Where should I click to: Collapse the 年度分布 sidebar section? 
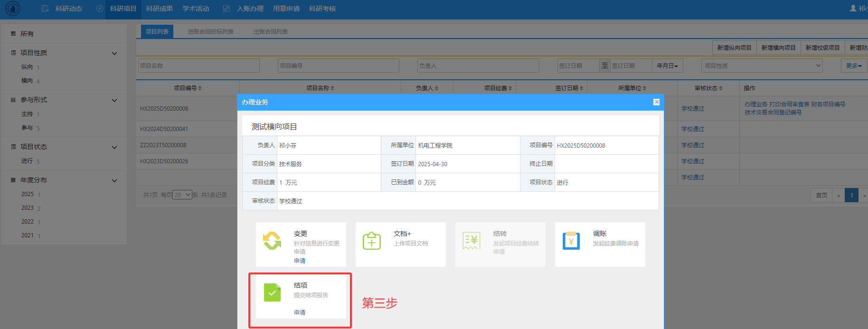coord(114,180)
